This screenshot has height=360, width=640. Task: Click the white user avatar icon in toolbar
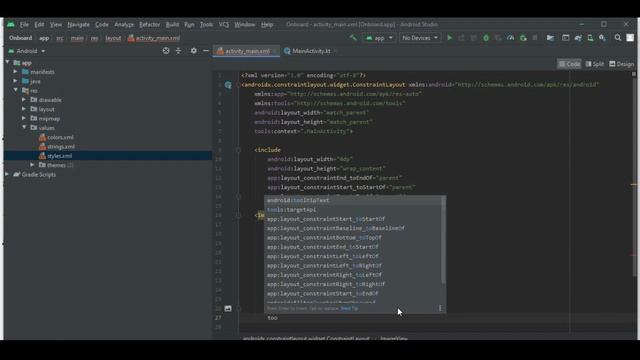[630, 38]
